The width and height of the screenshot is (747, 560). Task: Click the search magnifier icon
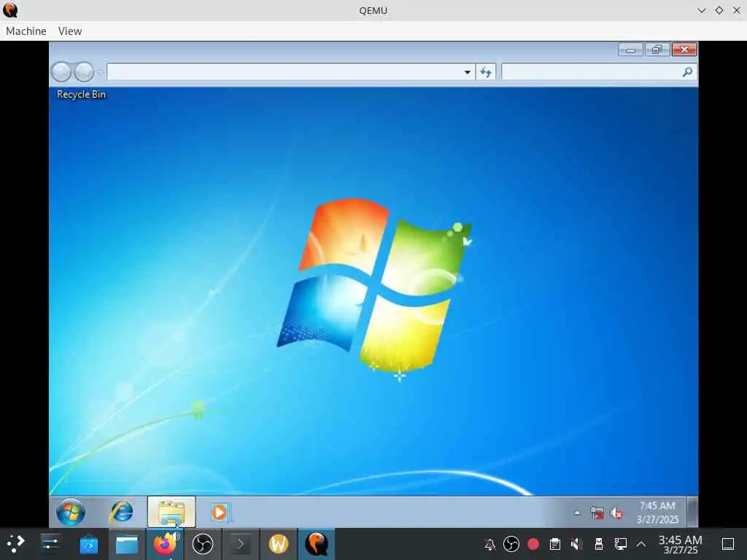click(687, 72)
